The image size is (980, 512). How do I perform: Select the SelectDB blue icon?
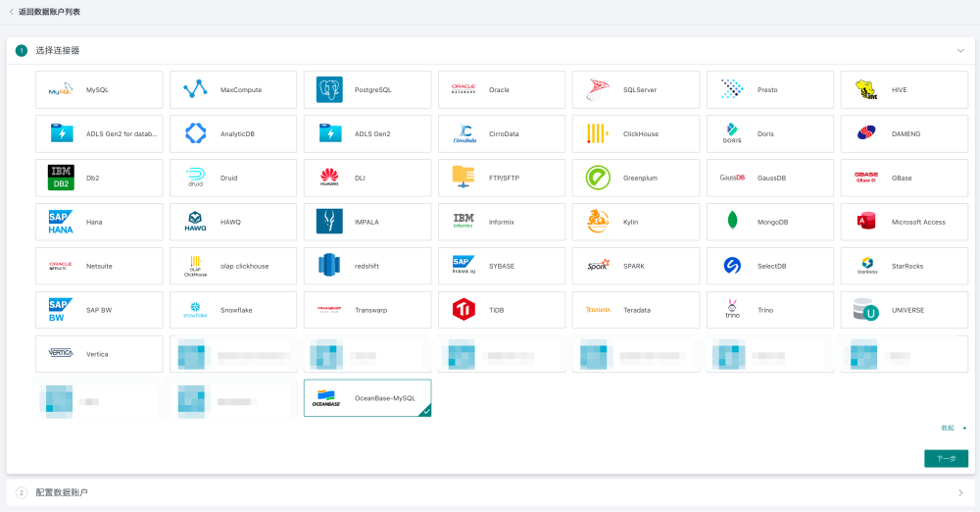(x=732, y=266)
